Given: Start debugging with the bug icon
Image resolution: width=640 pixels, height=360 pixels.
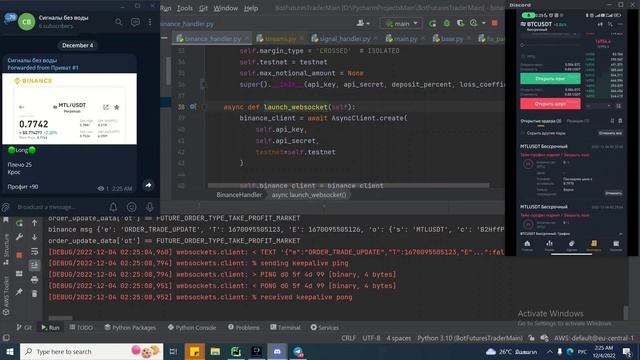Looking at the screenshot, I should tap(447, 24).
